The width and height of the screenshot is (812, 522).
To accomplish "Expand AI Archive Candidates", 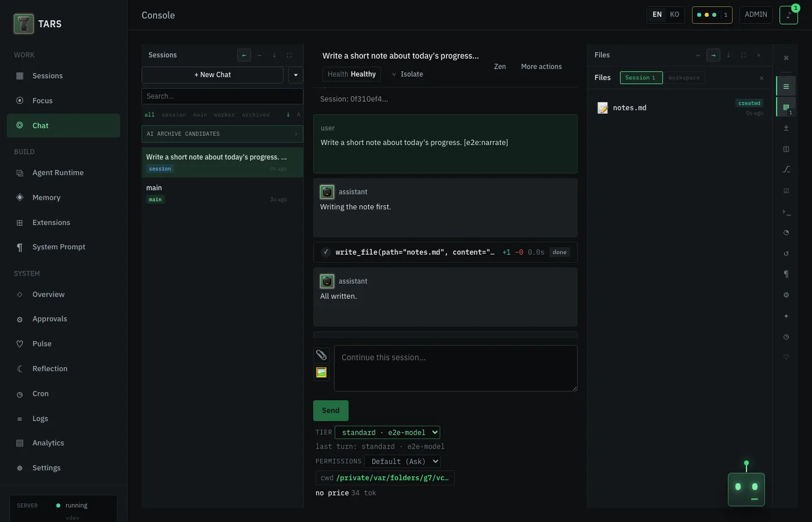I will click(x=222, y=134).
